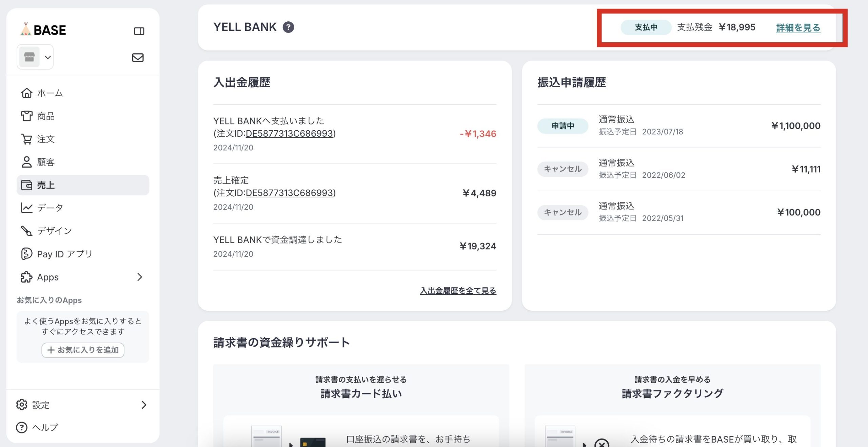Open order ID link under 売上確定
Image resolution: width=868 pixels, height=447 pixels.
(289, 193)
